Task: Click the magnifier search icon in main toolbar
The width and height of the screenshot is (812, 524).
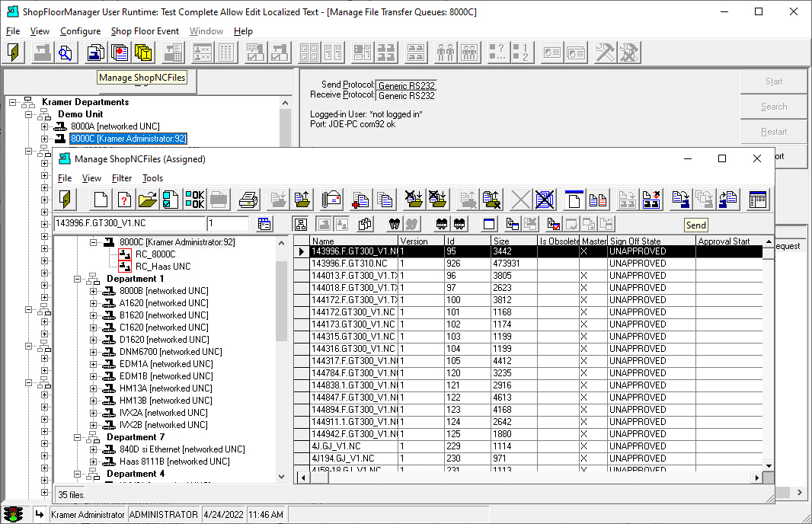Action: tap(65, 53)
